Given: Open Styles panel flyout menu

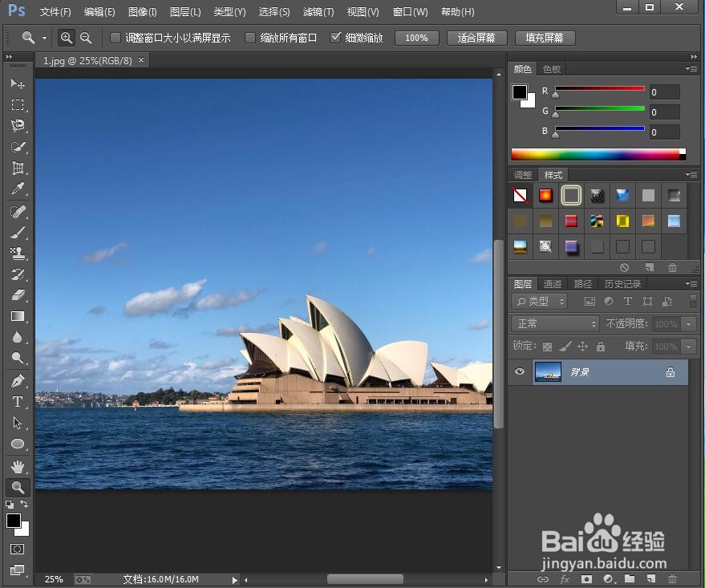Looking at the screenshot, I should pos(691,174).
